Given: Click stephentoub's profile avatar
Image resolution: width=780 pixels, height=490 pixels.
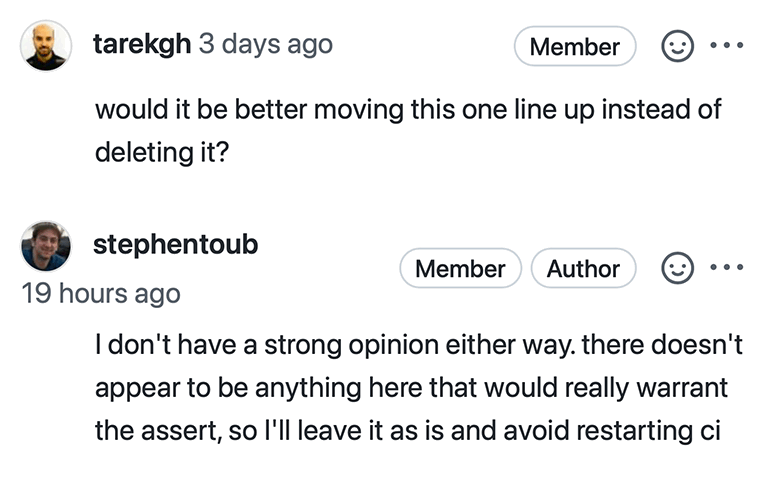Looking at the screenshot, I should tap(46, 246).
